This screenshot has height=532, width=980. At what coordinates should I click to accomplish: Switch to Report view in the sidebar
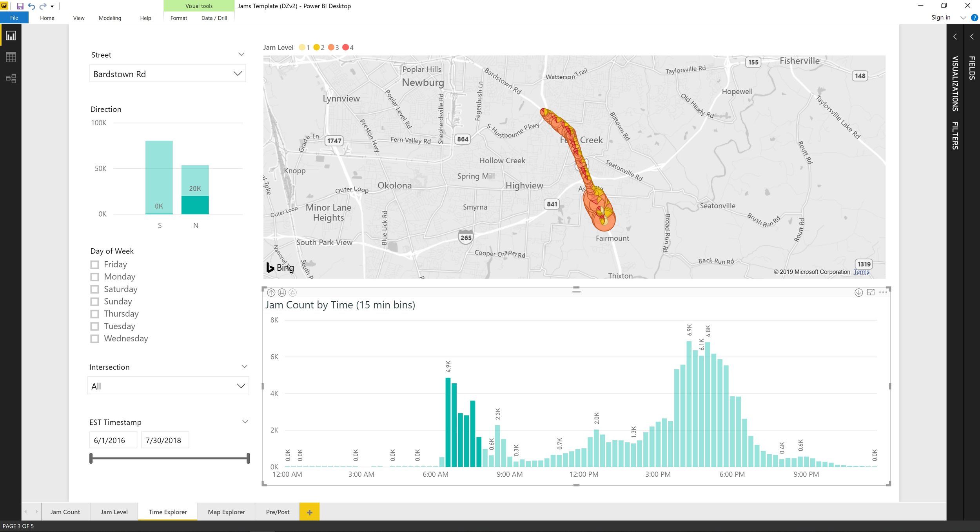pyautogui.click(x=11, y=36)
